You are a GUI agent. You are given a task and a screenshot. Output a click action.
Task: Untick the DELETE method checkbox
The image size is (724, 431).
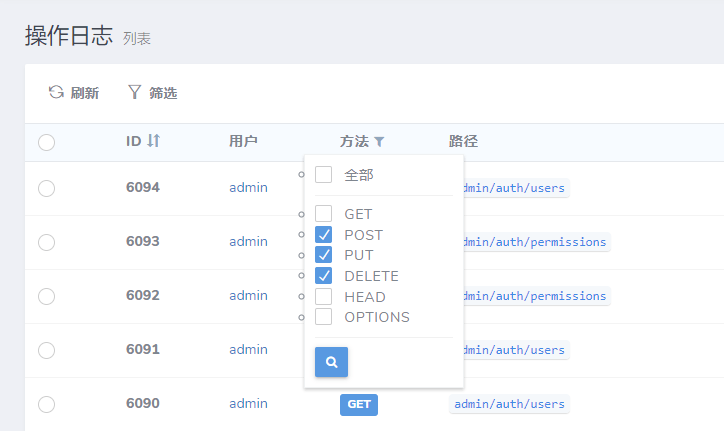tap(324, 276)
